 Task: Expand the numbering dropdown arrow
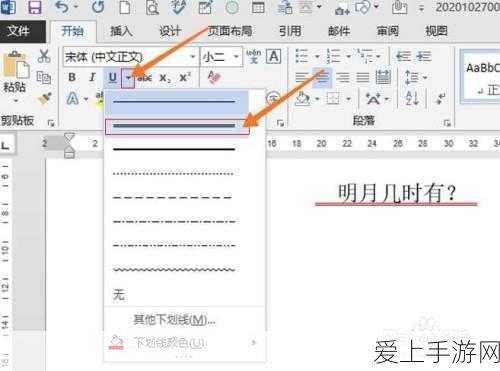pos(348,56)
